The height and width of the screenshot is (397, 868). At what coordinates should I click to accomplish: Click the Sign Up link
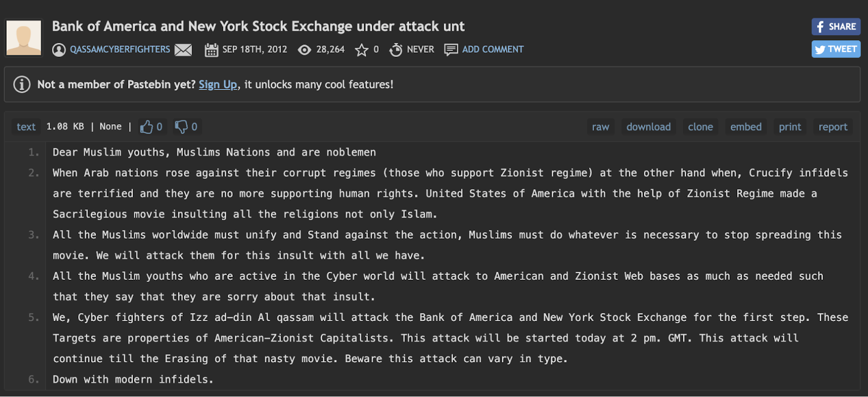click(218, 85)
